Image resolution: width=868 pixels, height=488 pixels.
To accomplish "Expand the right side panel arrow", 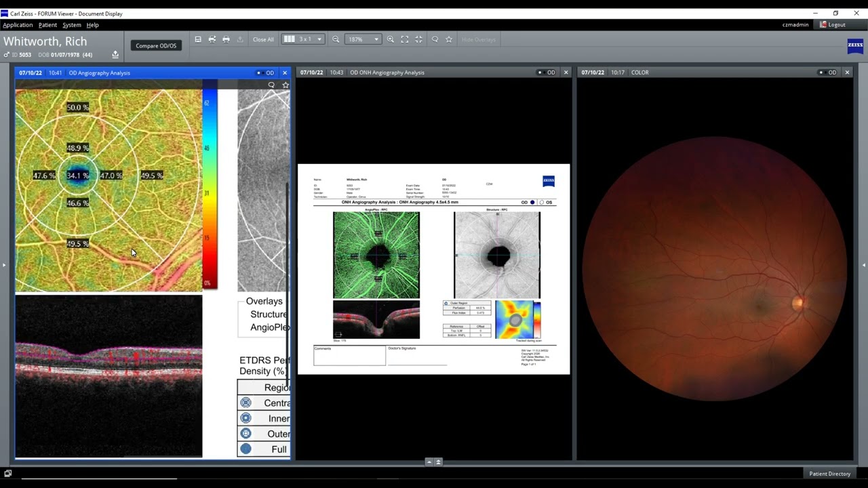I will coord(864,265).
